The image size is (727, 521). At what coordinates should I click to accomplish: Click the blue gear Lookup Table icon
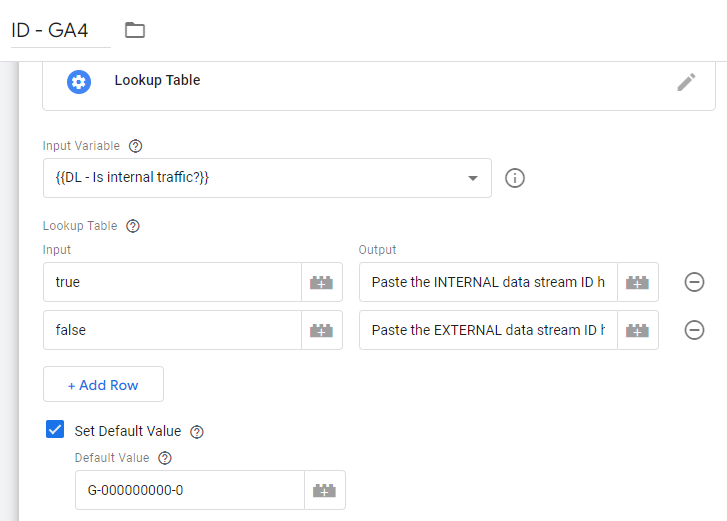79,81
